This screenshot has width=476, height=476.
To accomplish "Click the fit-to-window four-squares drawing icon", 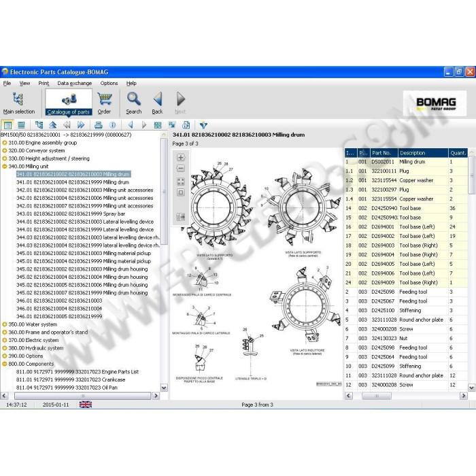I will point(181,182).
